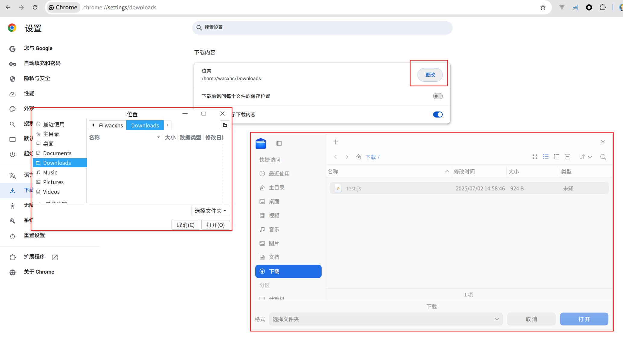
Task: Enable 下载前询问每个文件的保存位置 toggle
Action: [x=438, y=96]
